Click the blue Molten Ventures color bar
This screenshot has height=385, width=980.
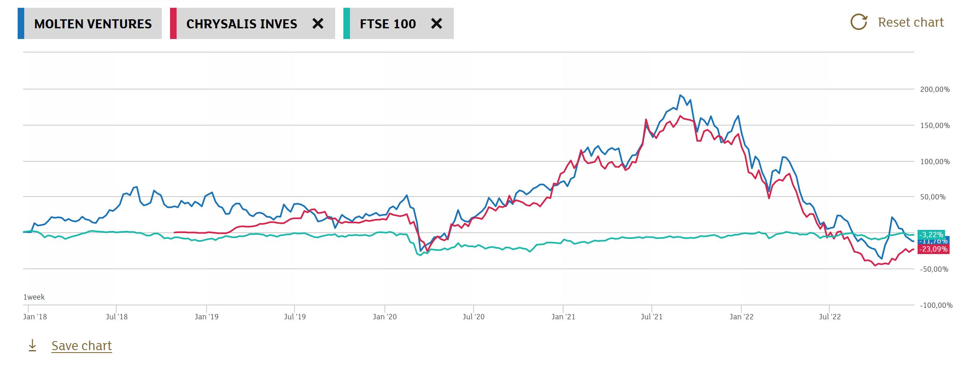(x=21, y=24)
